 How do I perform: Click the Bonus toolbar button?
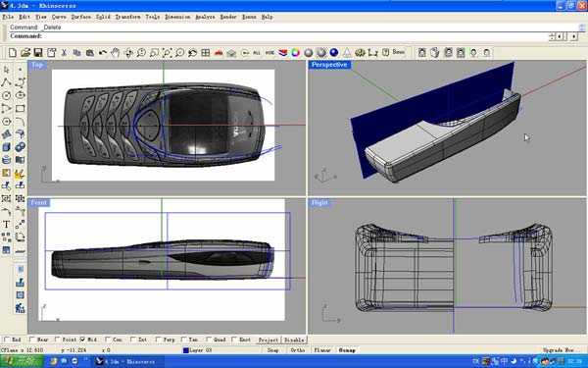click(x=398, y=52)
